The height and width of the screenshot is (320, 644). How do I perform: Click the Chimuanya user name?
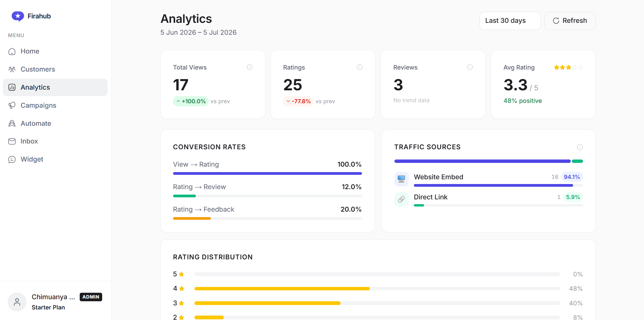(x=53, y=297)
